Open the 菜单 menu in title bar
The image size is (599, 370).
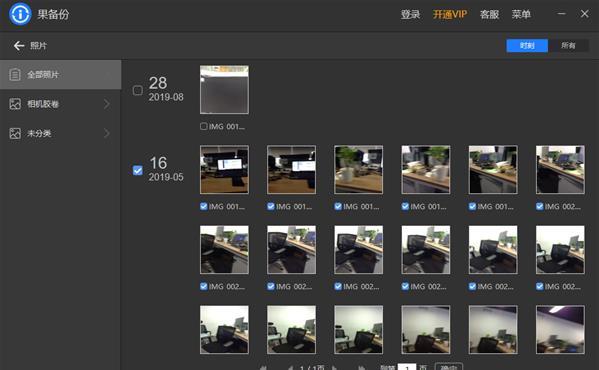(521, 15)
